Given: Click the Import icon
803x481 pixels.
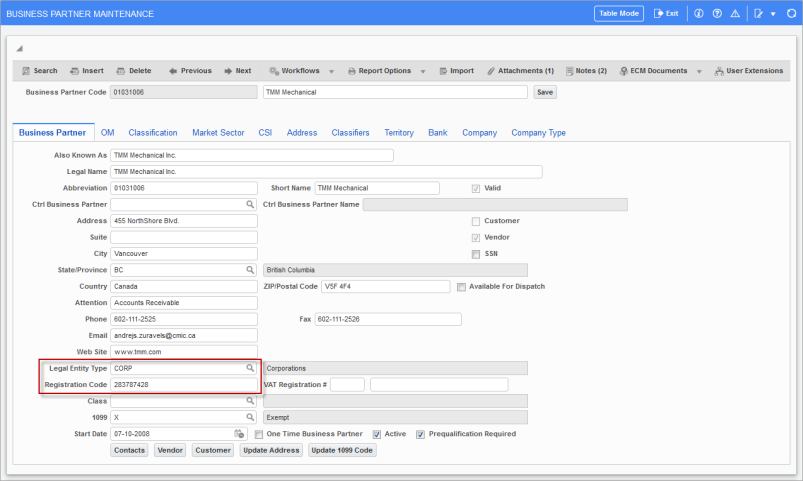Looking at the screenshot, I should pyautogui.click(x=443, y=71).
